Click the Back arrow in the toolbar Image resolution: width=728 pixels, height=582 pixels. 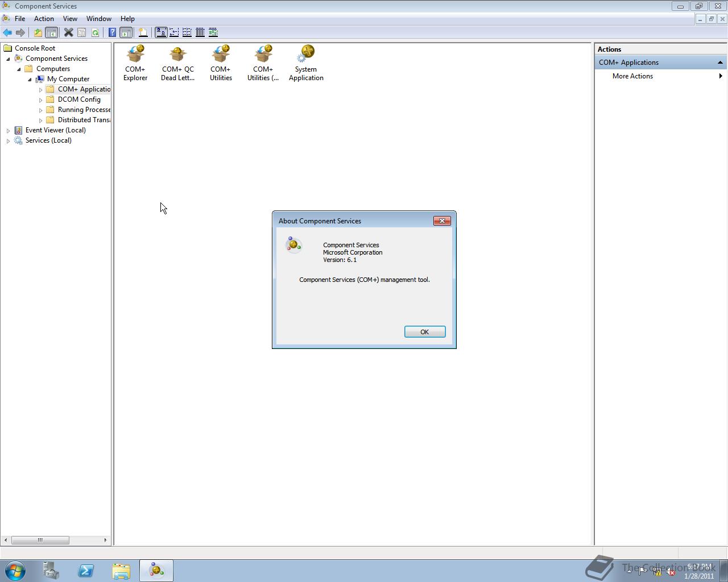coord(7,32)
